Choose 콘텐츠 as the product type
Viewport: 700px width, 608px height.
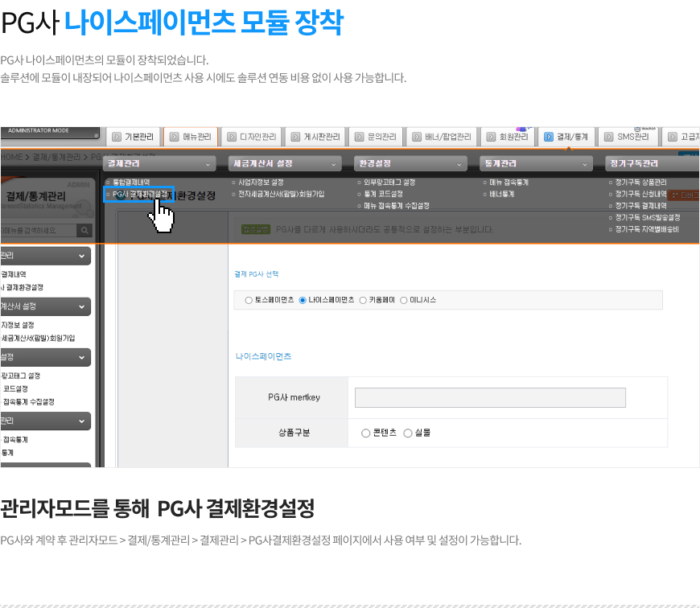(366, 433)
